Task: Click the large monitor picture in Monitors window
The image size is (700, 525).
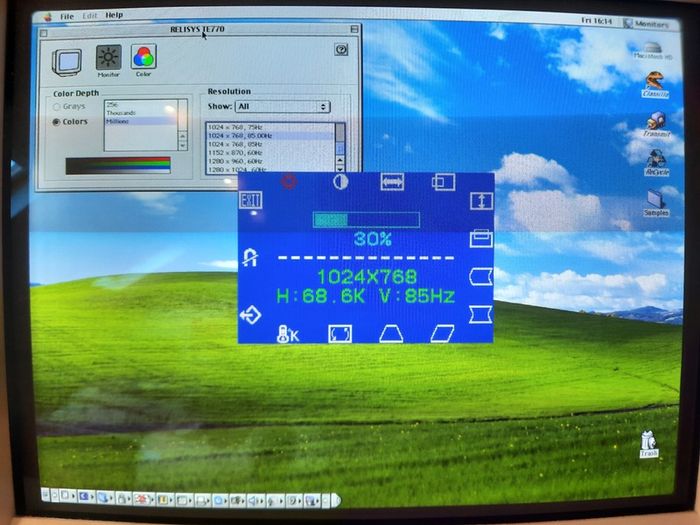Action: click(x=67, y=62)
